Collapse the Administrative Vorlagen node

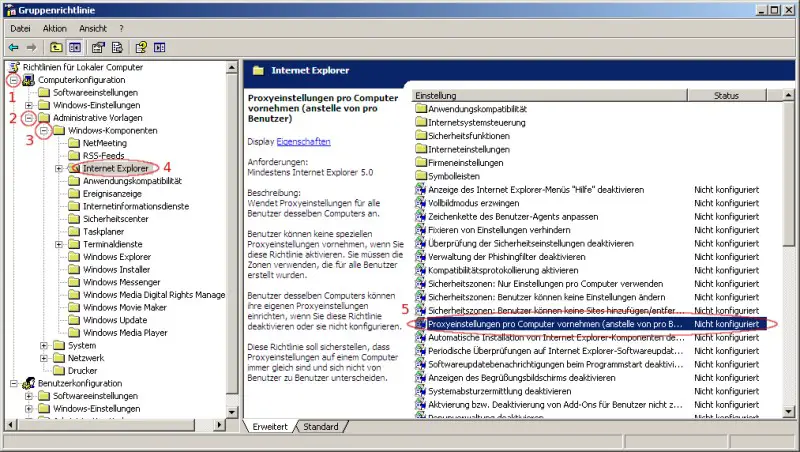29,118
